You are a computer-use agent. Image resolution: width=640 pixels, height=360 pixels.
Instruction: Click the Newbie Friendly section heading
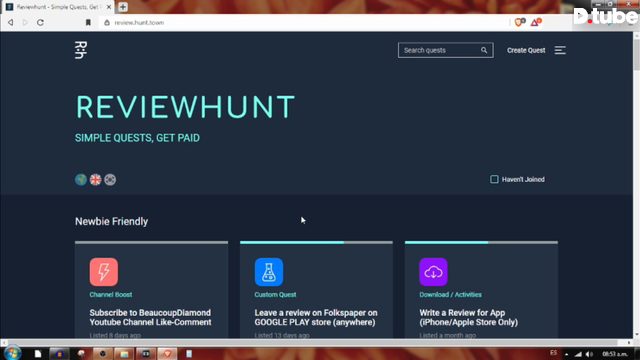(111, 221)
